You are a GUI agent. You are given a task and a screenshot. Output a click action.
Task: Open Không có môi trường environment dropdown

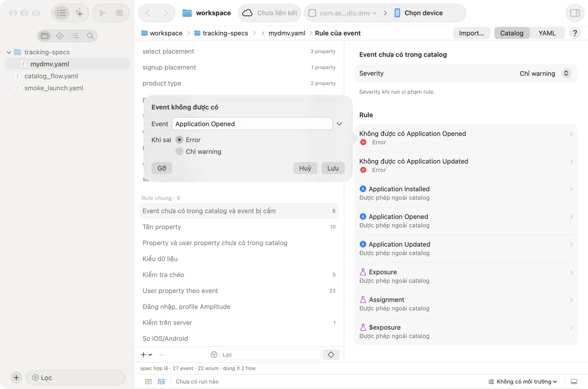522,382
